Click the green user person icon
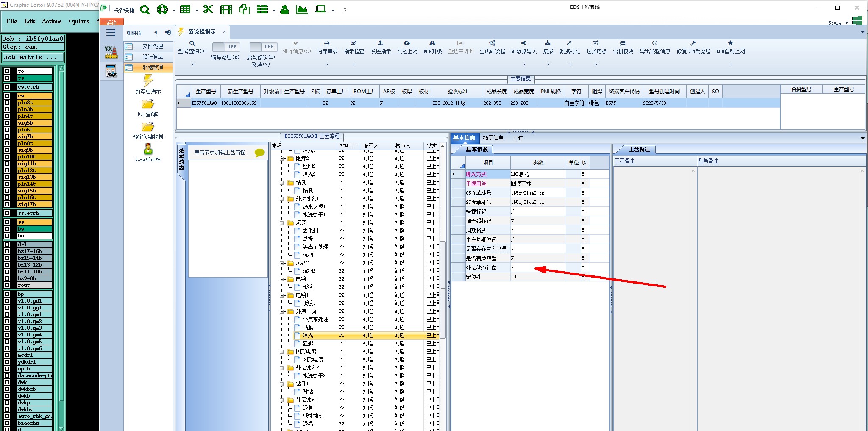Image resolution: width=868 pixels, height=431 pixels. pyautogui.click(x=284, y=9)
